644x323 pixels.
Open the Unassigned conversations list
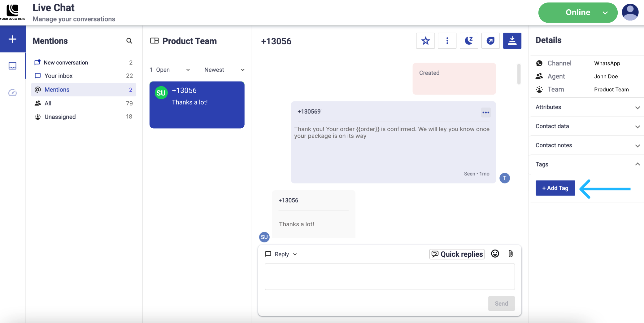[x=84, y=117]
